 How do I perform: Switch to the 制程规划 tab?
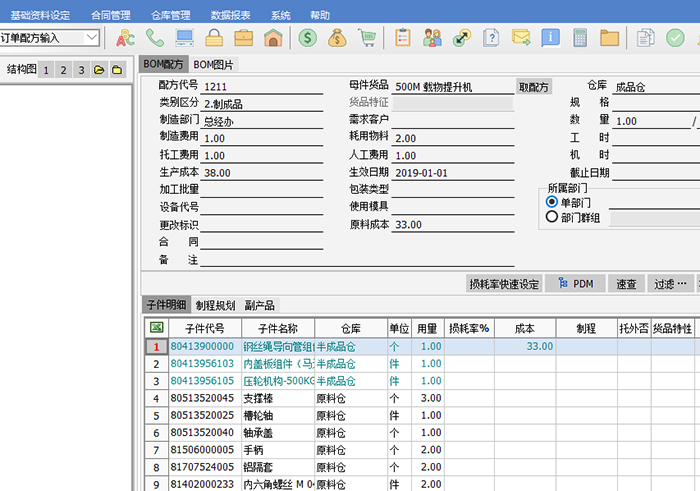click(x=215, y=305)
